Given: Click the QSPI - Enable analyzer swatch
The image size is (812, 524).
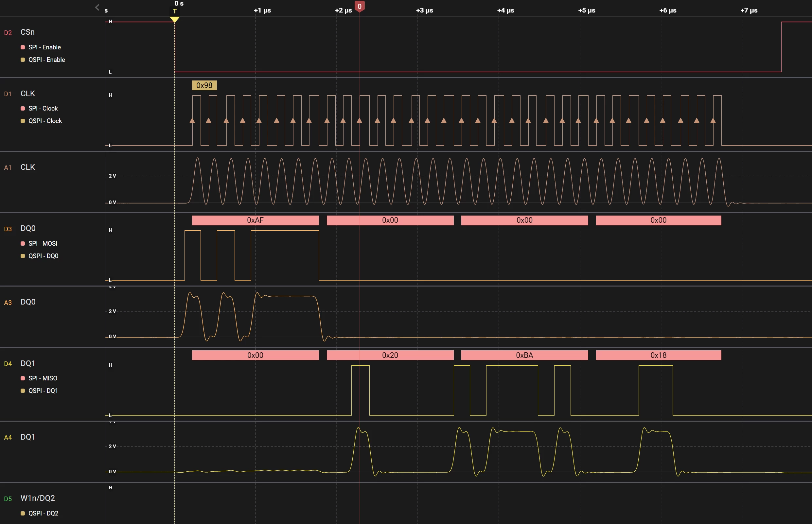Looking at the screenshot, I should coord(23,60).
